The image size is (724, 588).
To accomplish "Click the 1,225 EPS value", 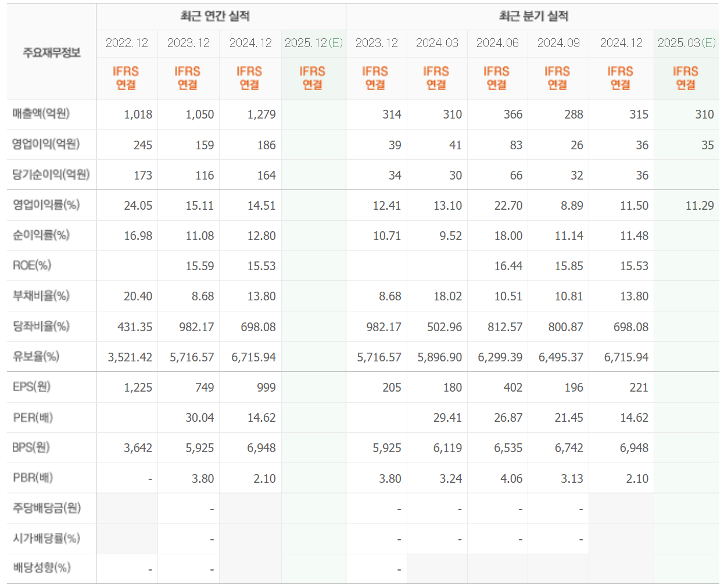I will coord(138,388).
